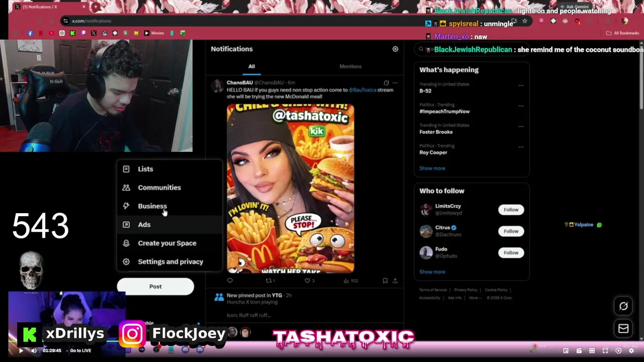Screen dimensions: 644x362
Task: Open the @BauToxica mention link
Action: click(362, 90)
